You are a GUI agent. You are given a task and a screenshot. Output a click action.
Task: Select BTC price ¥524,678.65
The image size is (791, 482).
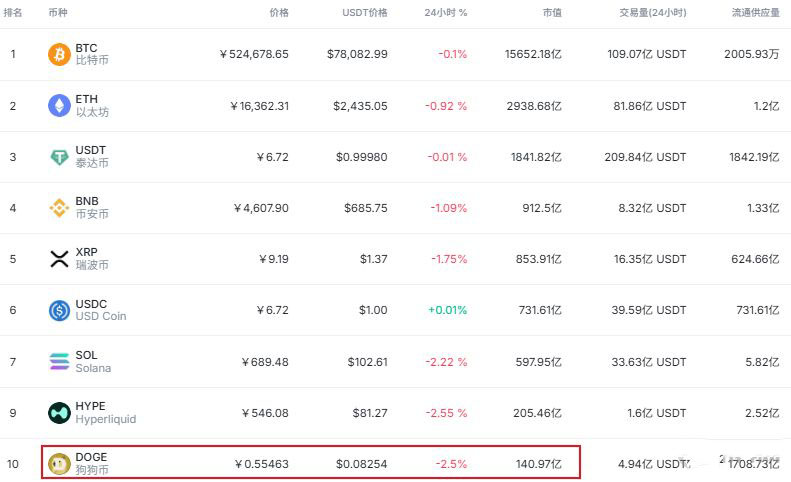pos(254,54)
